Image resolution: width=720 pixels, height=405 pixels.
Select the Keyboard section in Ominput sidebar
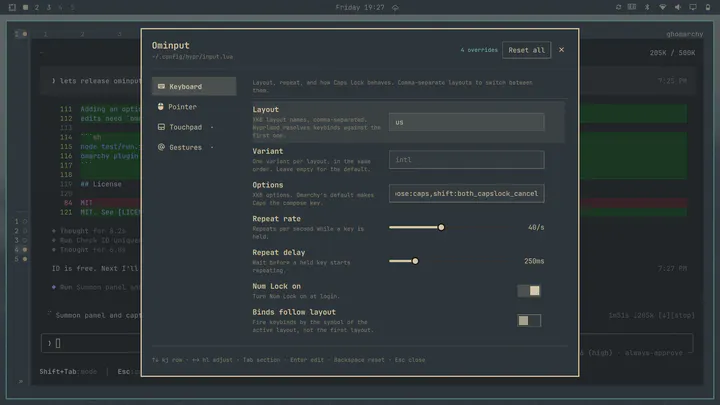194,86
